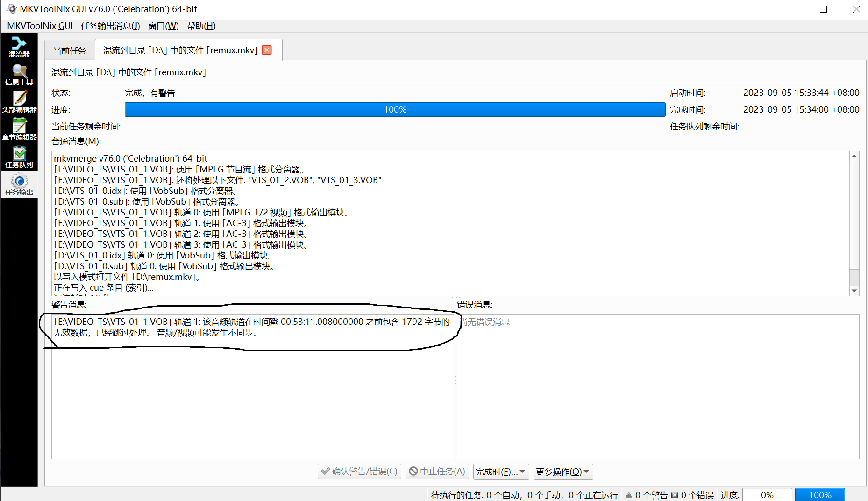Click the 待执行的任务 status bar text
The width and height of the screenshot is (868, 501).
pos(524,495)
